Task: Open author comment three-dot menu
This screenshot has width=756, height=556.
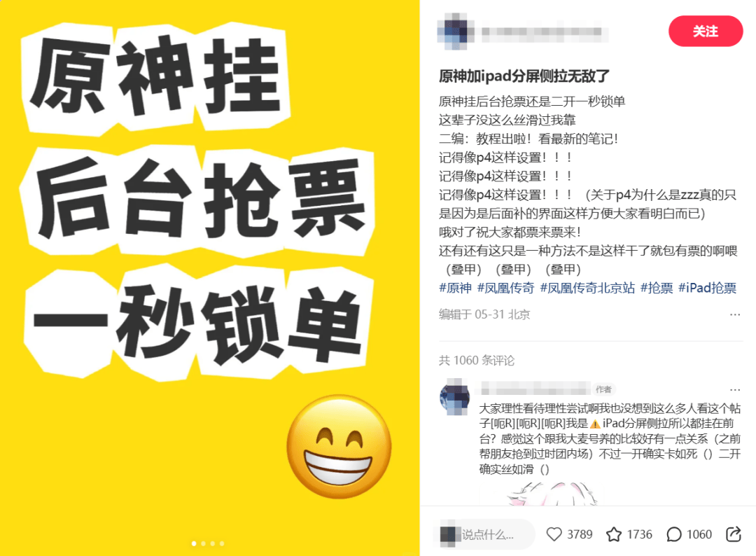Action: pos(735,389)
